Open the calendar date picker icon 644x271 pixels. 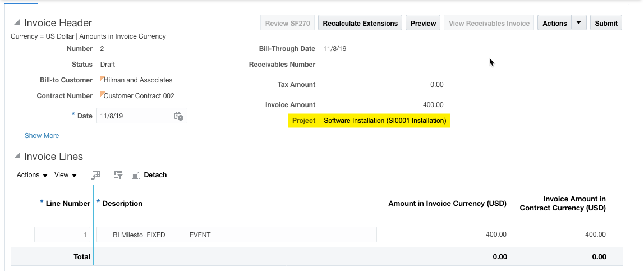click(178, 116)
